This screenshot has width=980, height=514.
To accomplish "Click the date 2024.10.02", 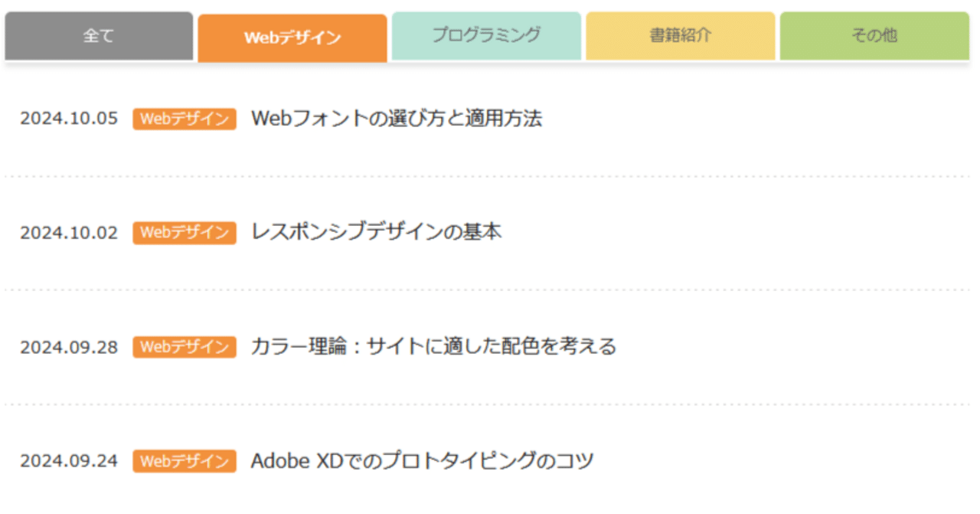I will coord(69,232).
